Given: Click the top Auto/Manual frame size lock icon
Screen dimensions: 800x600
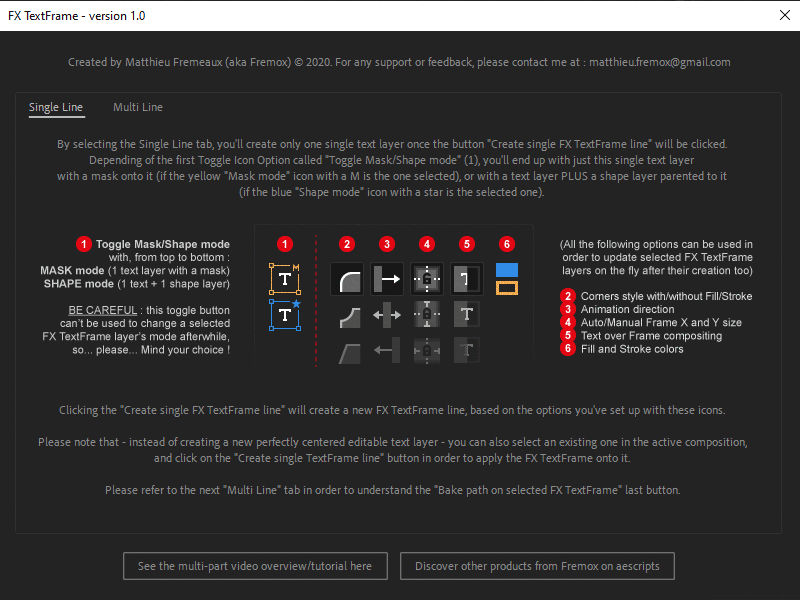Looking at the screenshot, I should tap(427, 279).
